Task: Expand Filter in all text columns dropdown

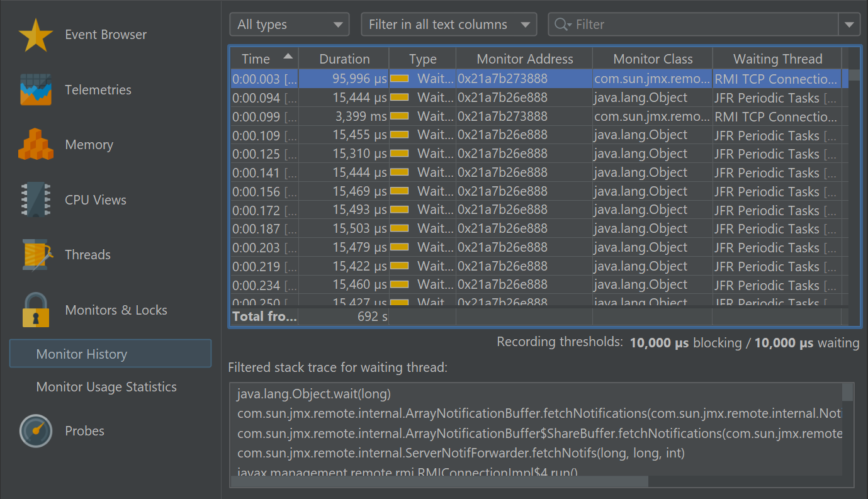Action: coord(448,25)
